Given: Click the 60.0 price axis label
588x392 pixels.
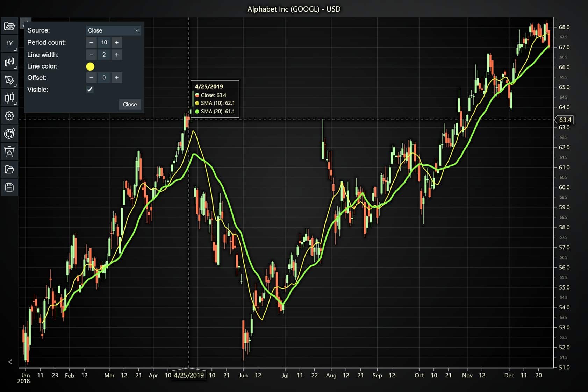Looking at the screenshot, I should click(x=564, y=187).
